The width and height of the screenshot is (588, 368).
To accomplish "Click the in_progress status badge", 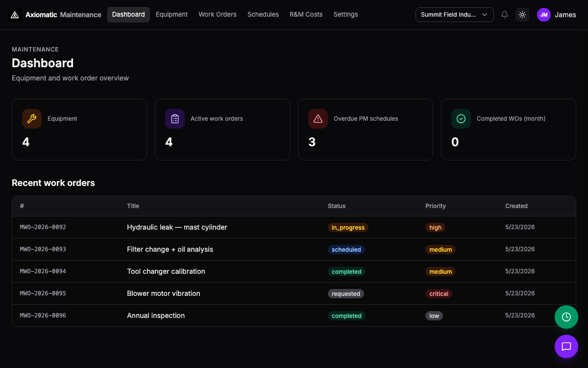I will click(x=348, y=228).
